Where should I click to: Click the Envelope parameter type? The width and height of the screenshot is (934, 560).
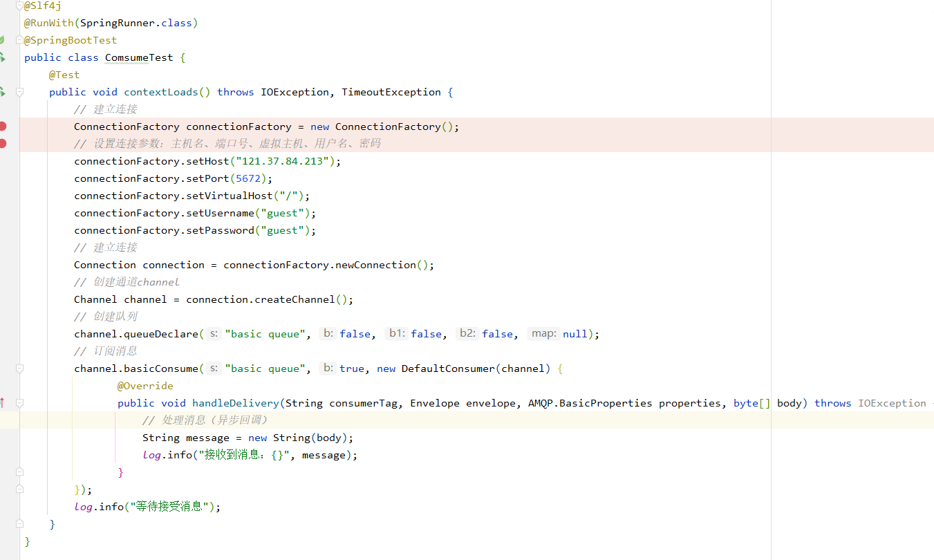click(x=435, y=403)
